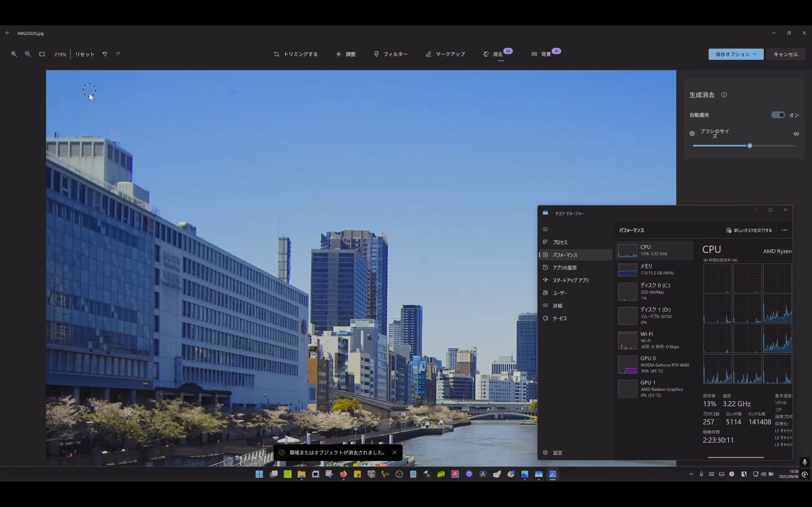
Task: Show hidden system tray icons chevron
Action: [691, 474]
